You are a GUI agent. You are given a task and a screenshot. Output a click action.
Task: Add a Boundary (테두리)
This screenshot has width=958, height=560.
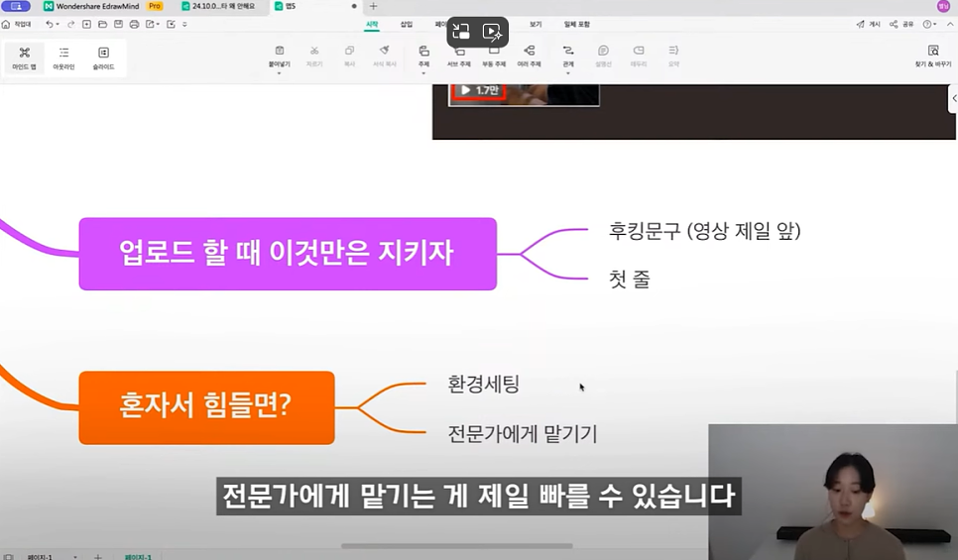pyautogui.click(x=639, y=56)
